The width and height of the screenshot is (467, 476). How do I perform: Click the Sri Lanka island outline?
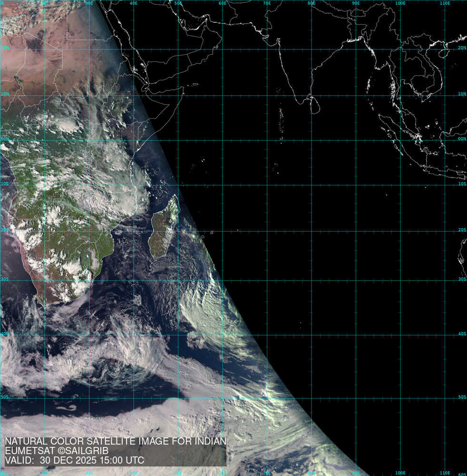315,105
